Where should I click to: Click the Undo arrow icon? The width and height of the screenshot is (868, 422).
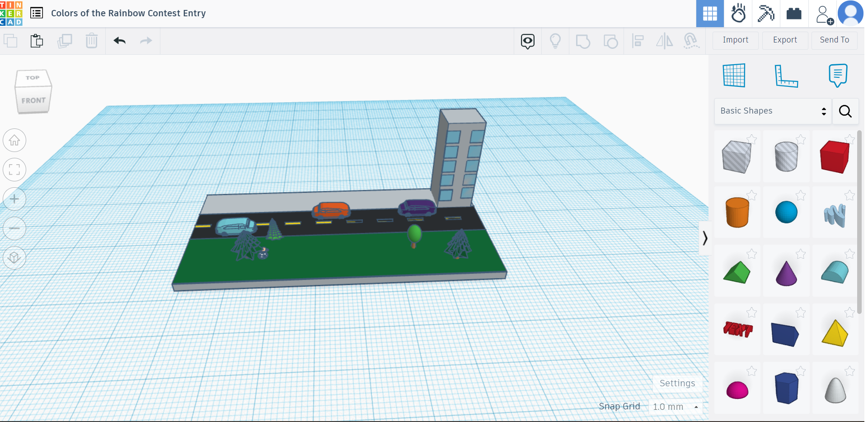[x=119, y=41]
